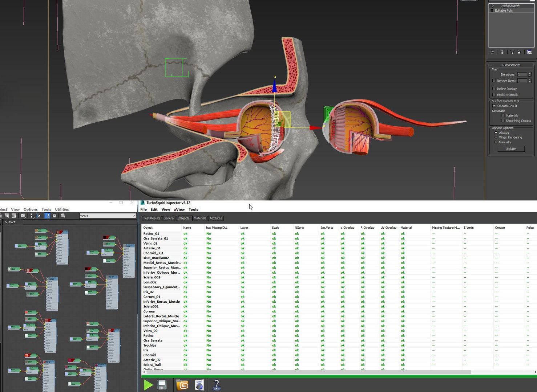Enable the Explicit Normals checkbox

point(494,95)
